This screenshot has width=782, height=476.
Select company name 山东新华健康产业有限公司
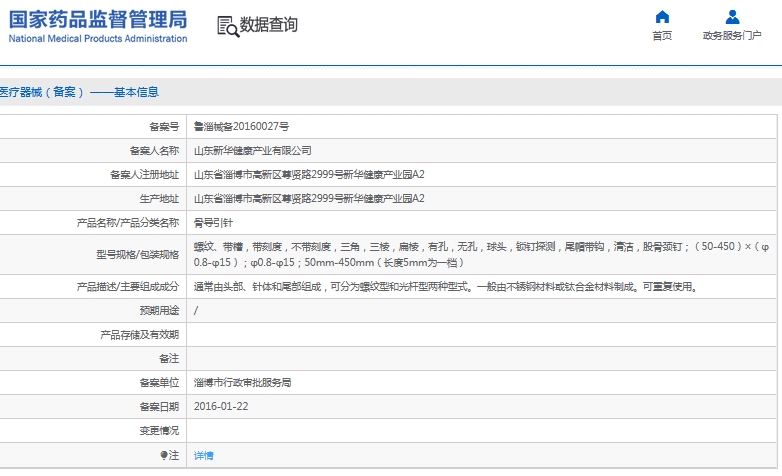click(253, 151)
